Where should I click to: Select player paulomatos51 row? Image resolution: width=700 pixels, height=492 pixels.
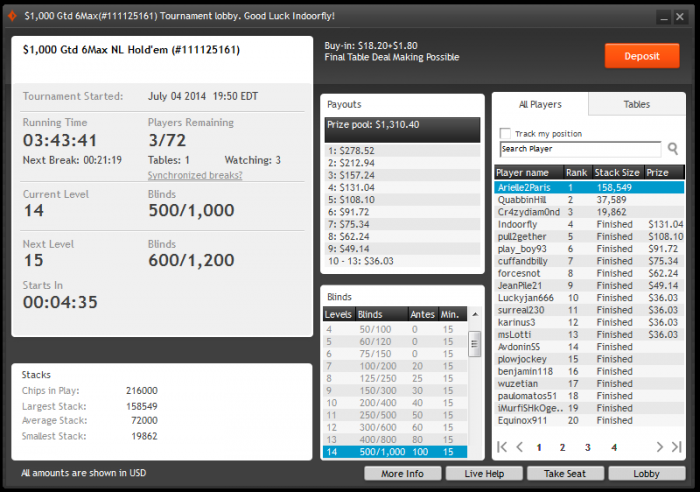click(589, 396)
